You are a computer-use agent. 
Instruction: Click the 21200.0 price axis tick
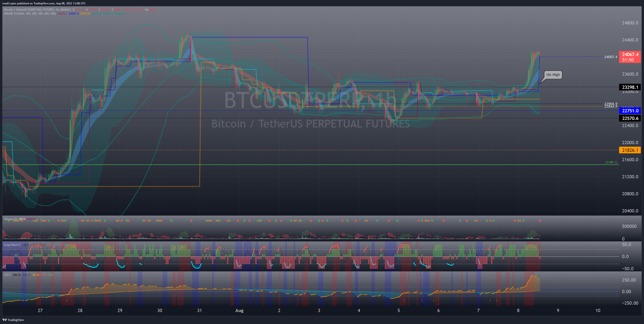point(630,177)
